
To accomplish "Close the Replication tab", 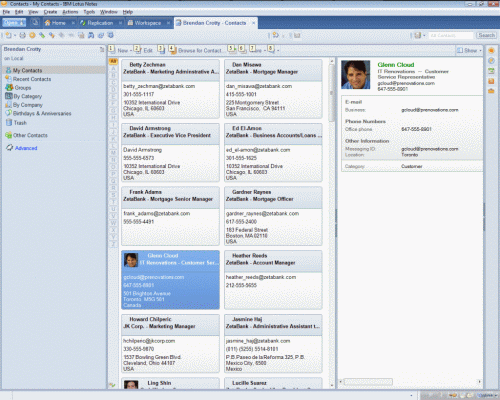I will (120, 23).
